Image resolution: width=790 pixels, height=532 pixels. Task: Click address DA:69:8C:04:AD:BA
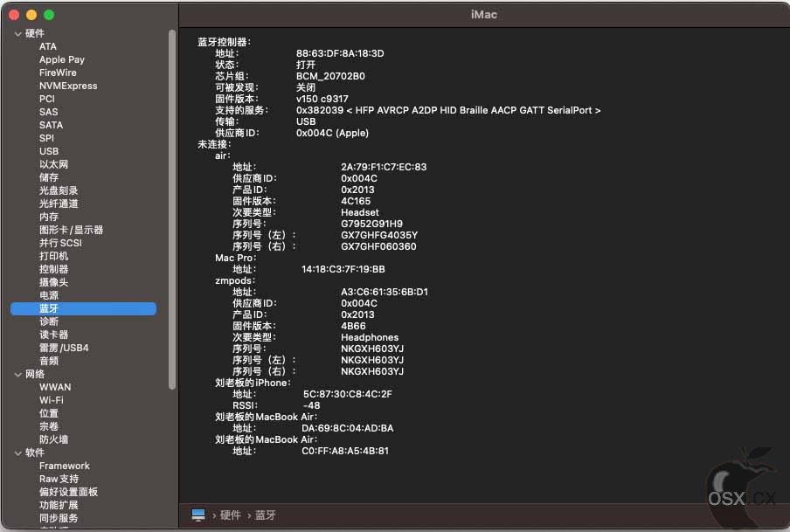[x=348, y=428]
